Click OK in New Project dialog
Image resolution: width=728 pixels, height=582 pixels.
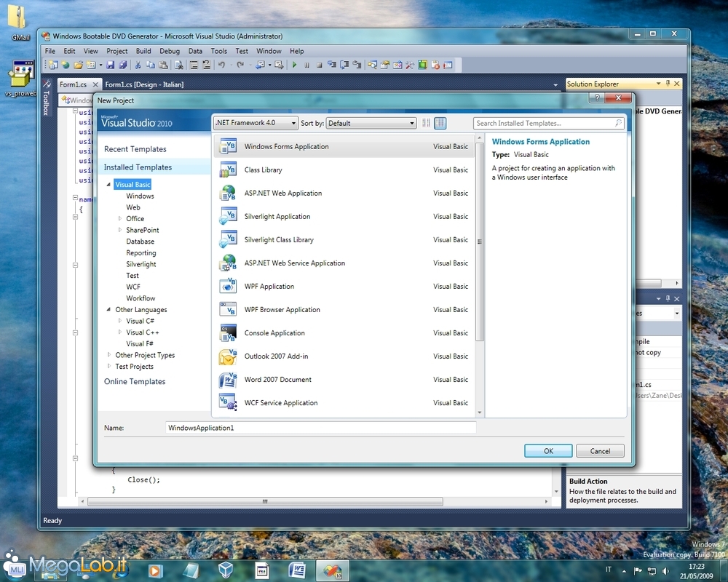click(548, 450)
